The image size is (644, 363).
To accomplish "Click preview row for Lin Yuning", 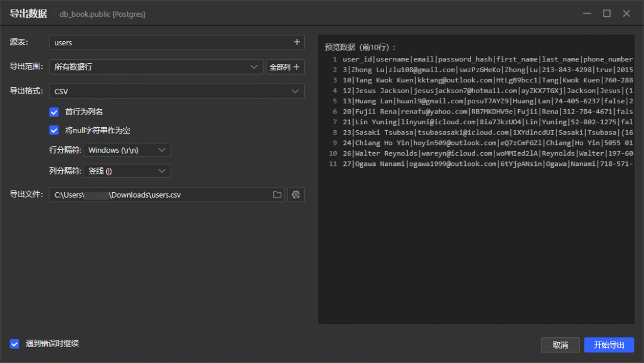I will pos(488,122).
